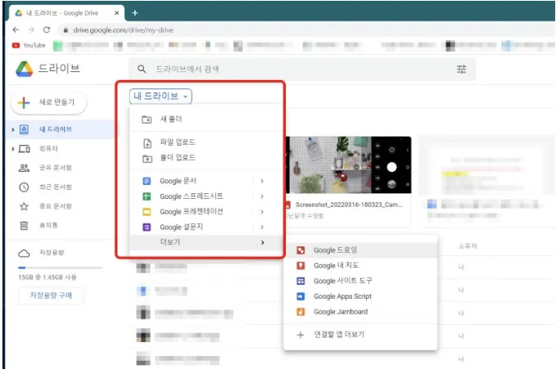Screen dimensions: 556x392
Task: Select Google Apps Script from submenu
Action: [360, 296]
